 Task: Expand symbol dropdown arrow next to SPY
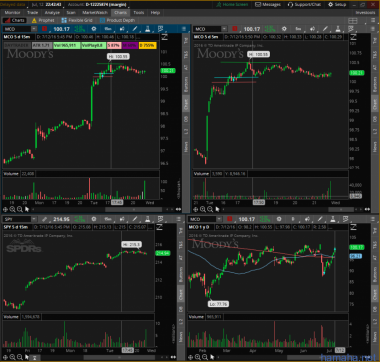34,219
